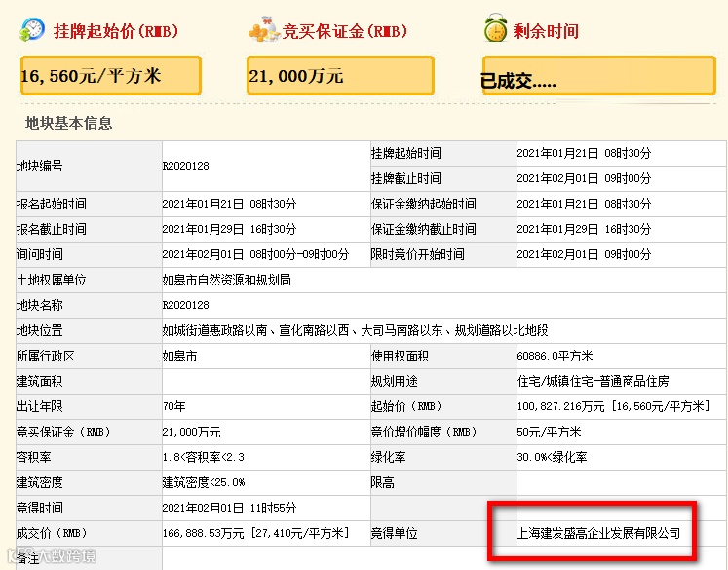Screen dimensions: 728x570
Task: Select increment value 50元/平方米
Action: click(x=550, y=432)
